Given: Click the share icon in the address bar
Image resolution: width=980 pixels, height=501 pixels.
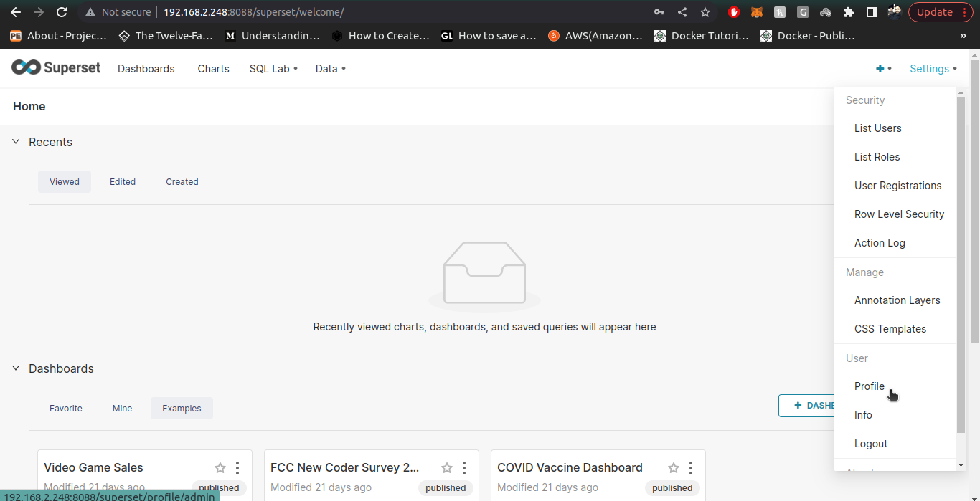Looking at the screenshot, I should (x=682, y=11).
